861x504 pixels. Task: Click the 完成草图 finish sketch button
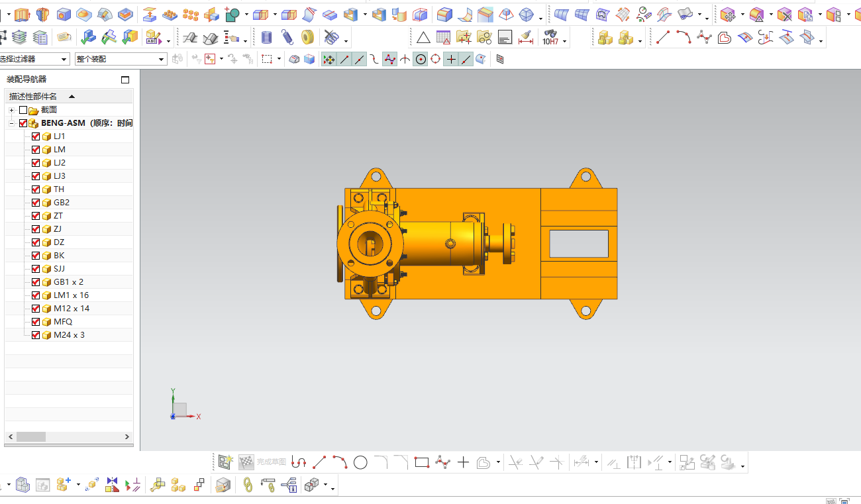coord(263,462)
